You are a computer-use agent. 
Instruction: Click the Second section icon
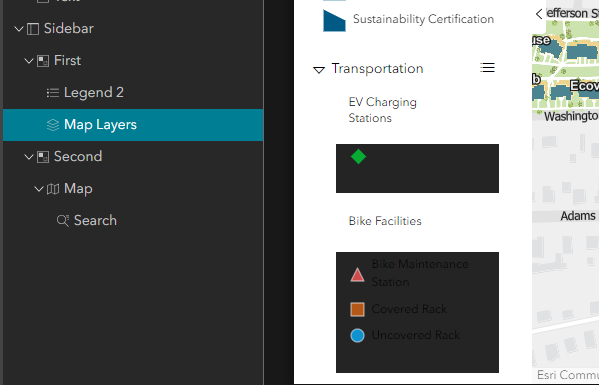tap(43, 157)
